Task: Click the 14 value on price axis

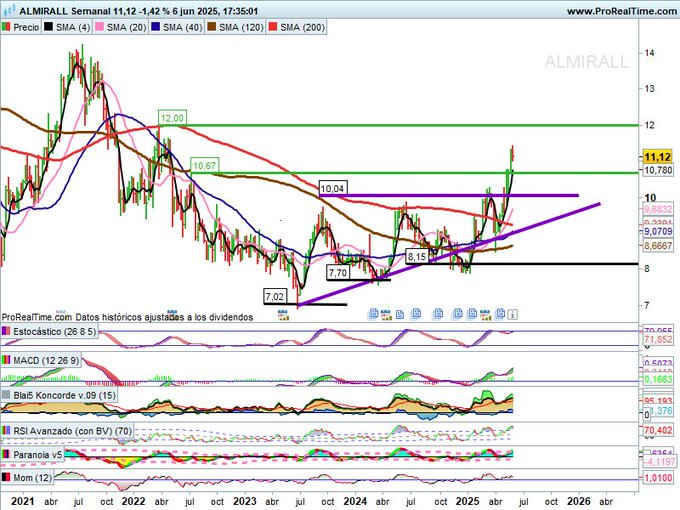Action: coord(649,52)
